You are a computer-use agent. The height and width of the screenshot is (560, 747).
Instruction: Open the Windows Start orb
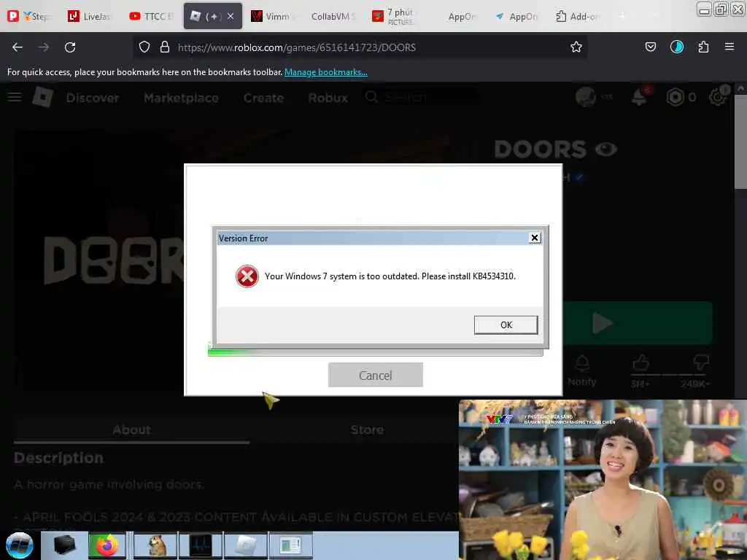tap(19, 545)
